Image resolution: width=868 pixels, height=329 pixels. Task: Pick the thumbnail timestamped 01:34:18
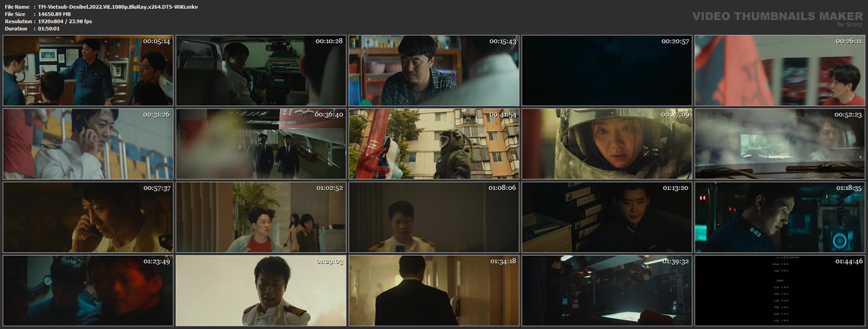point(434,290)
